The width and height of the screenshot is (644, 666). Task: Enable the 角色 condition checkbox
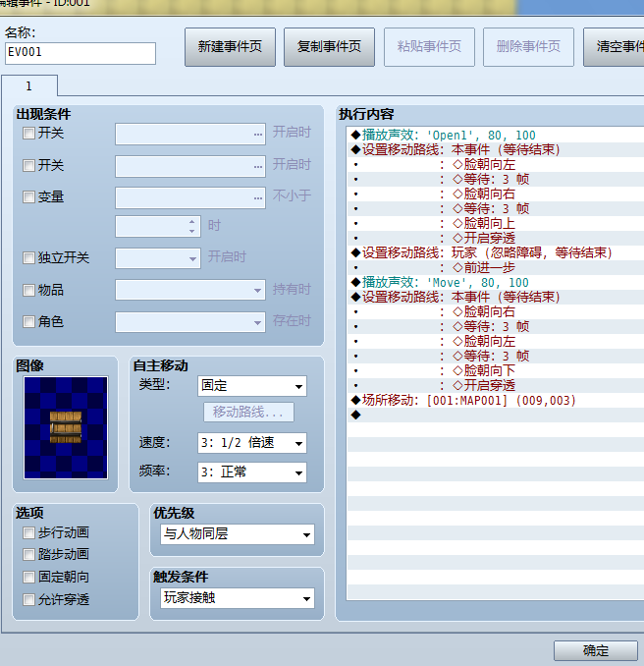tap(28, 321)
